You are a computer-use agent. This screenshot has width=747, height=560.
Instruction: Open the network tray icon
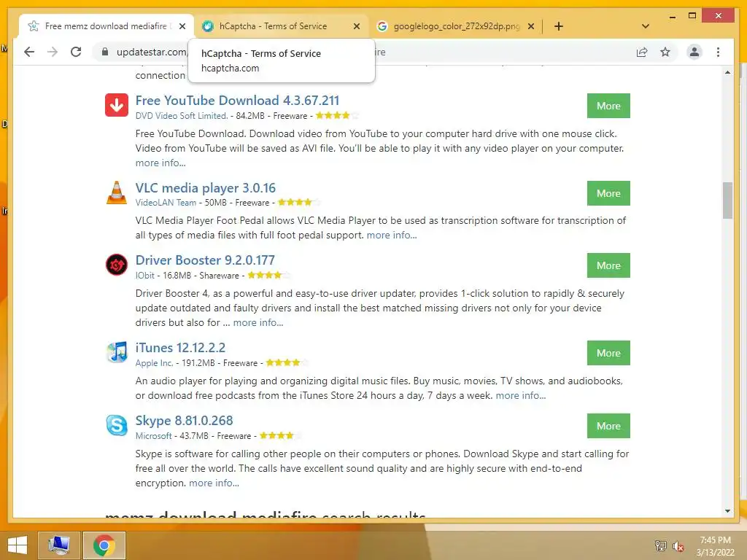tap(660, 545)
